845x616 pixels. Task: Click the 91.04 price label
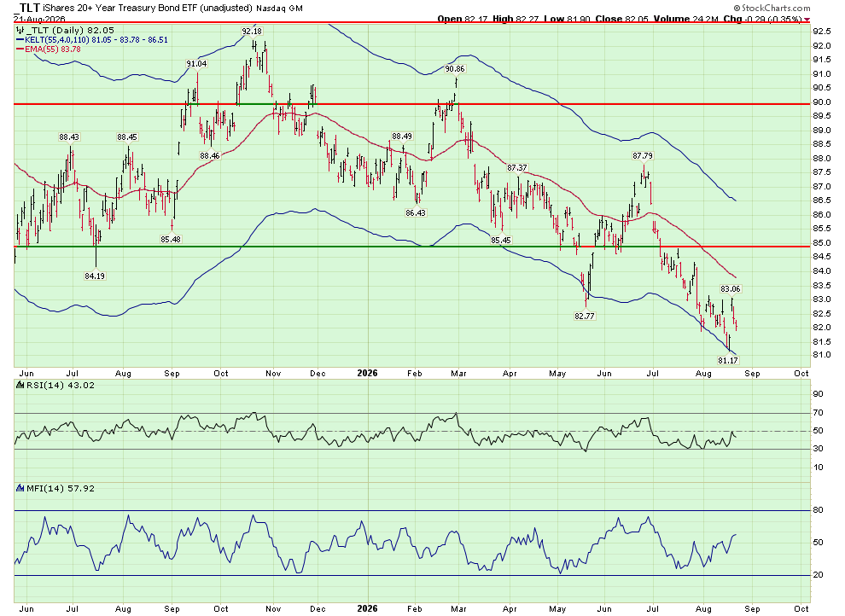tap(196, 63)
